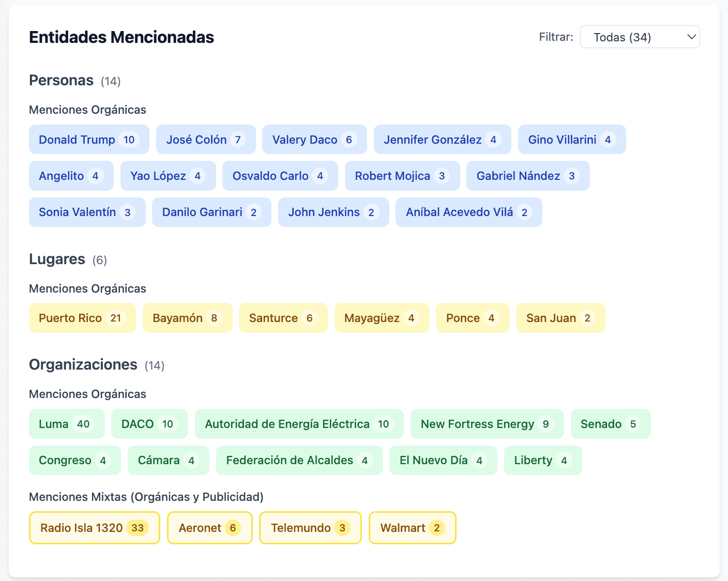The width and height of the screenshot is (728, 581).
Task: Select the Aeronet mixed-mention chip
Action: (209, 528)
